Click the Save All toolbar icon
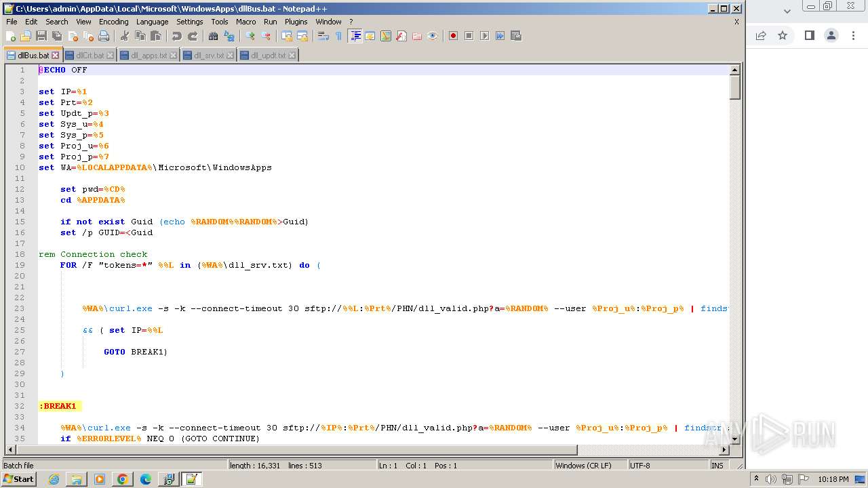 [57, 36]
